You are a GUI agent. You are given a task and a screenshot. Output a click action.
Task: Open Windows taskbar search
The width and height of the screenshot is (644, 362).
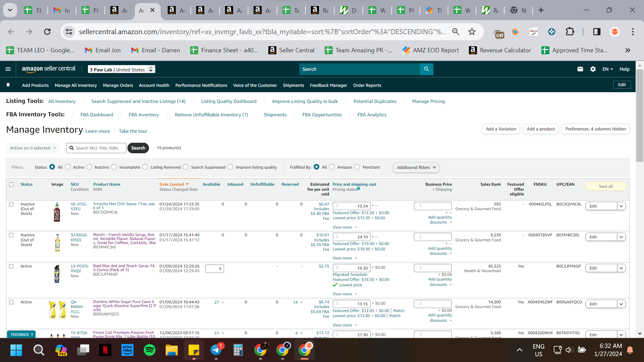pyautogui.click(x=39, y=350)
